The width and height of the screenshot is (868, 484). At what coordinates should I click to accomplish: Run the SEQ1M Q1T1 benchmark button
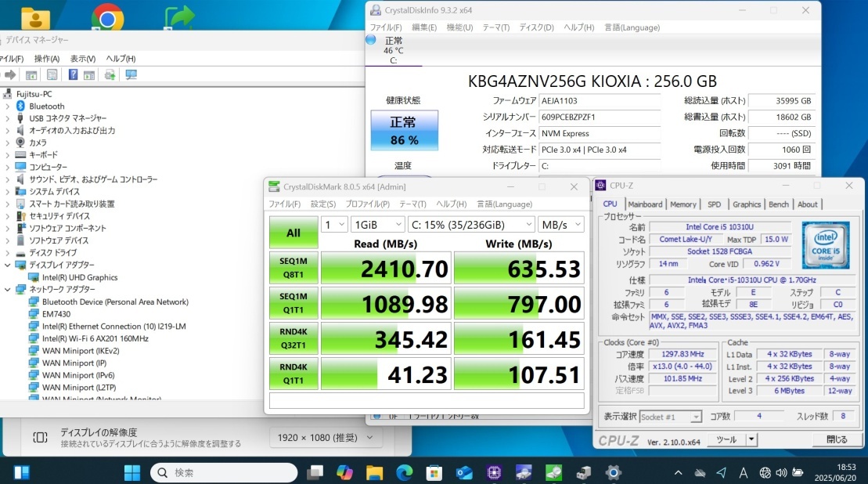tap(294, 303)
